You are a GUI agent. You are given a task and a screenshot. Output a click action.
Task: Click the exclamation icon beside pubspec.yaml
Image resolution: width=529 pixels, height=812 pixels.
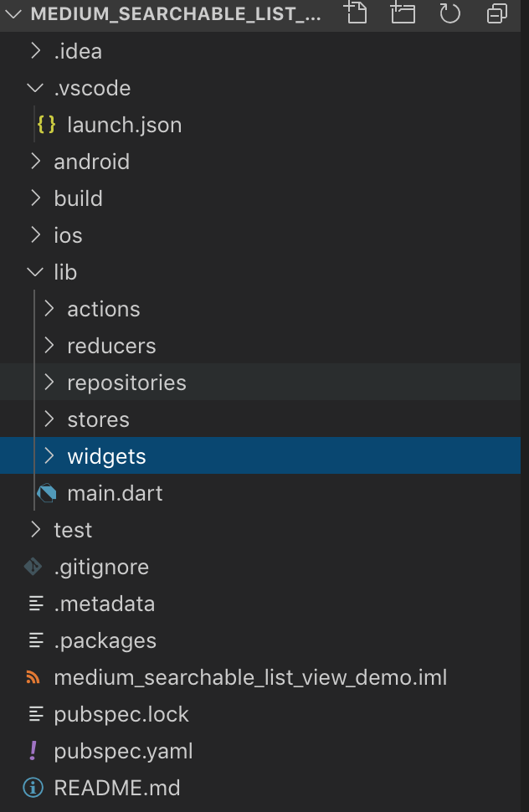point(33,750)
